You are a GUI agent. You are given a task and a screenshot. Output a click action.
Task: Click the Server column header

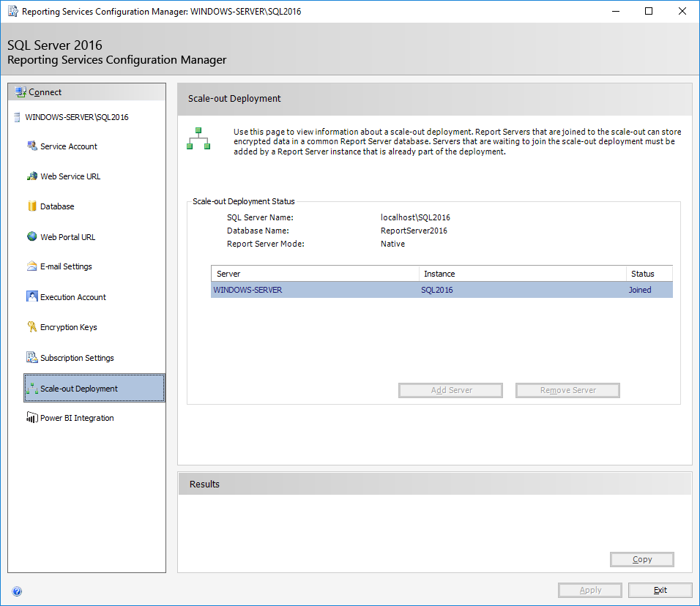click(x=315, y=274)
